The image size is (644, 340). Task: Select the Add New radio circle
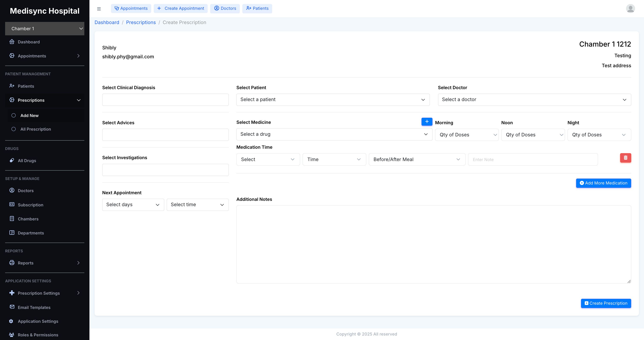click(14, 115)
